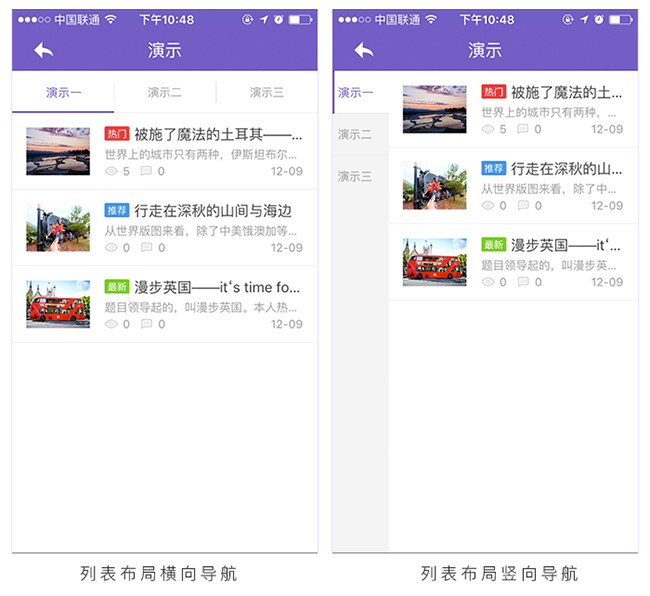Switch to horizontal tab 演示三
This screenshot has width=650, height=596.
click(x=266, y=93)
